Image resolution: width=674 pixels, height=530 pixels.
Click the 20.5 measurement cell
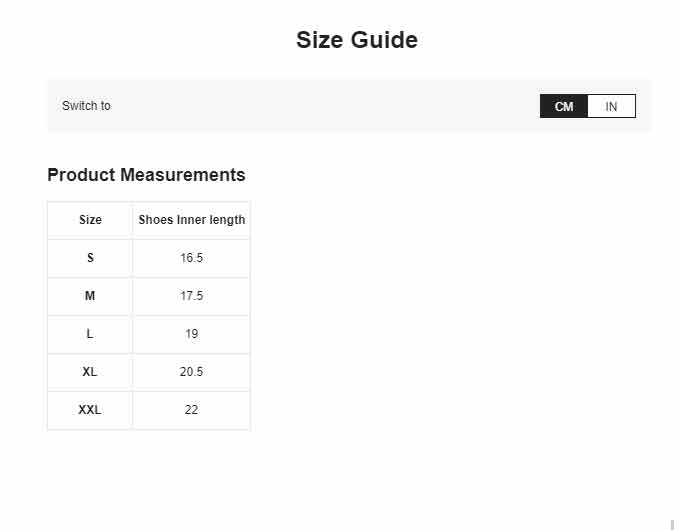(x=192, y=372)
